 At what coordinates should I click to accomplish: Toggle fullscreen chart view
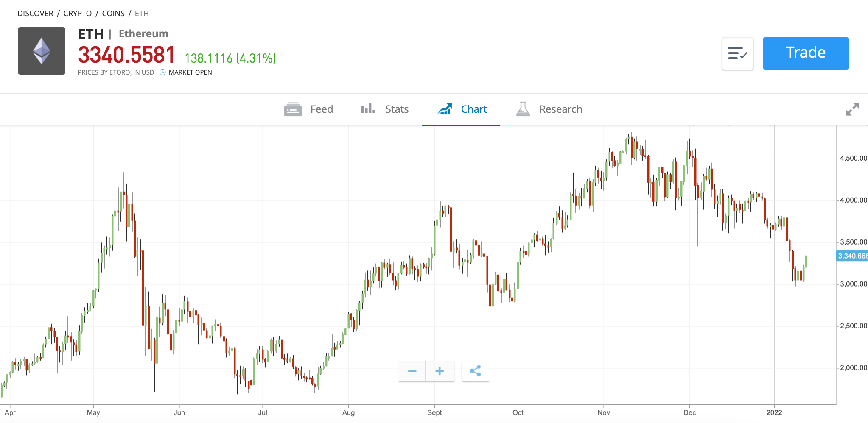tap(853, 109)
